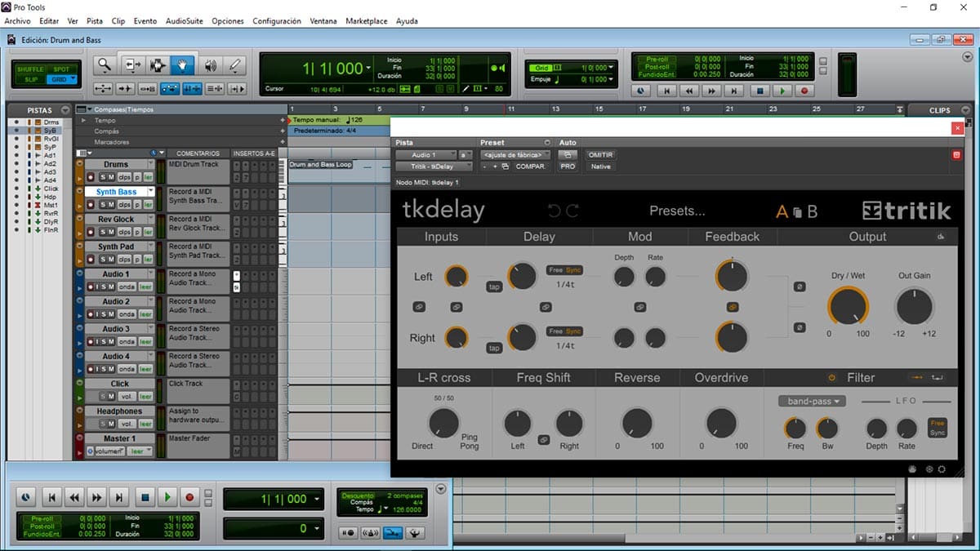Toggle the LFO Free/Sync switch

pos(938,428)
